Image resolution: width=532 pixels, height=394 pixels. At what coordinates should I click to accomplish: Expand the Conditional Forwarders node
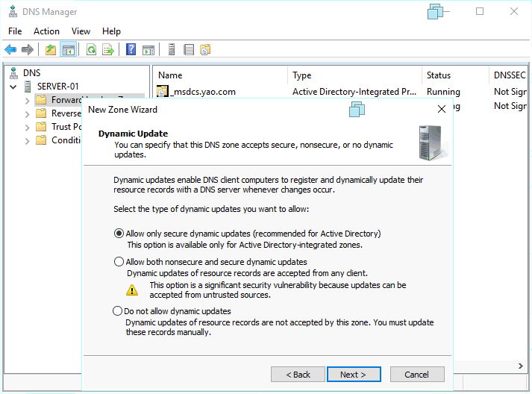[27, 141]
